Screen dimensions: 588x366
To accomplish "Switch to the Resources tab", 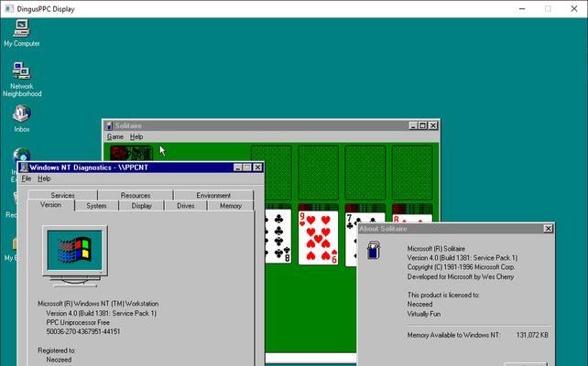I will (x=136, y=195).
